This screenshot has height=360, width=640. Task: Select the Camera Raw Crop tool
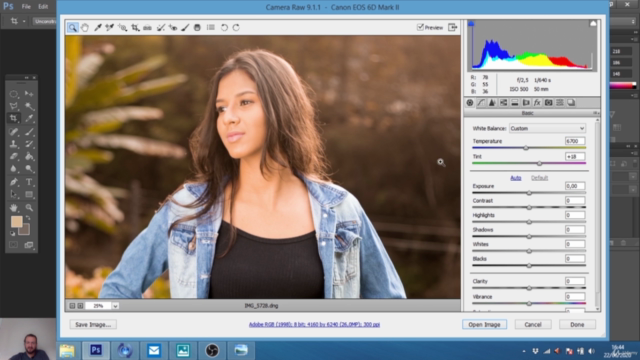pyautogui.click(x=135, y=27)
